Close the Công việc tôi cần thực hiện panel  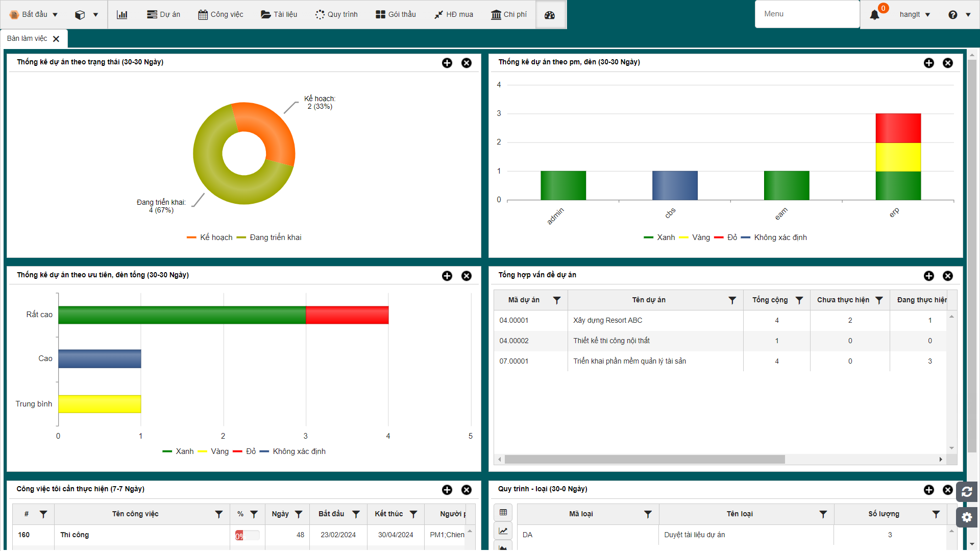[467, 490]
